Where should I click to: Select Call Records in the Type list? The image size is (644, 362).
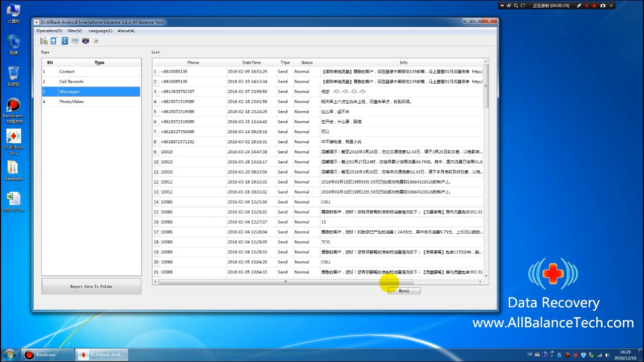click(91, 81)
